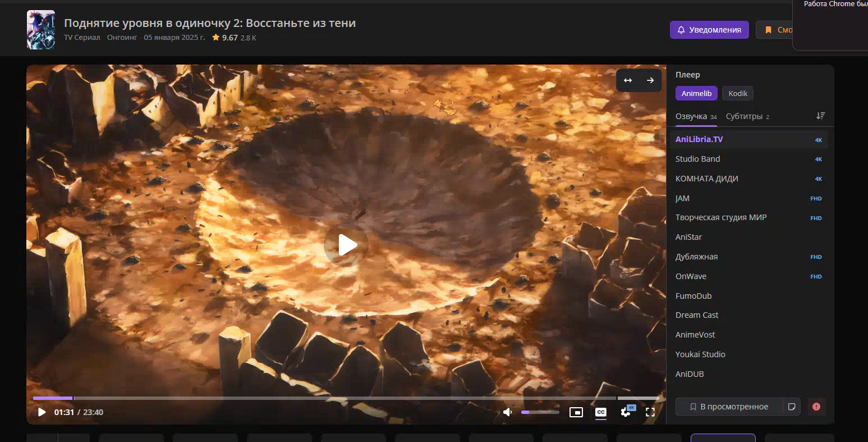This screenshot has height=442, width=868.
Task: Select AnimeVost voiceover
Action: 748,335
